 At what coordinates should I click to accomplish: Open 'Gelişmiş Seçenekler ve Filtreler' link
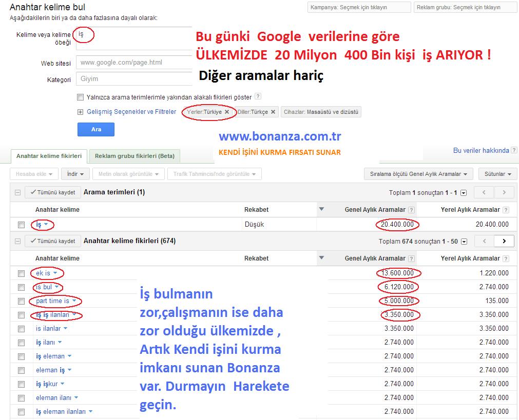[131, 112]
